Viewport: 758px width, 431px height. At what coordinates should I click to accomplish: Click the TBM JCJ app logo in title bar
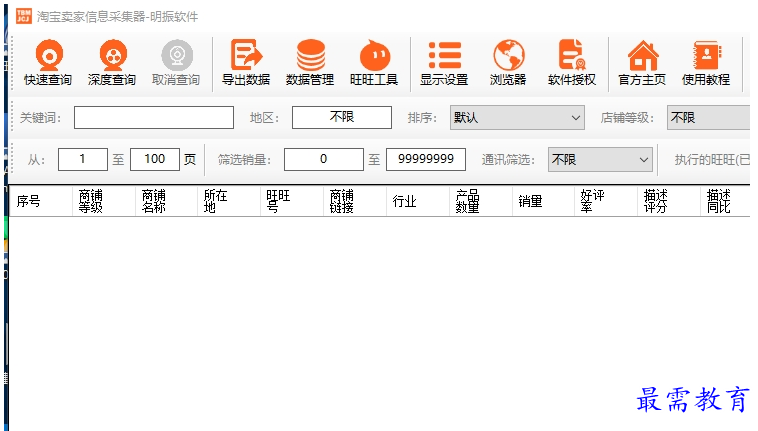point(24,16)
